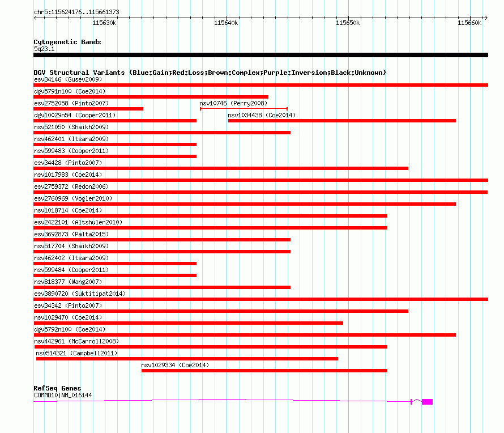Image resolution: width=504 pixels, height=433 pixels.
Task: Select nsv818377 (Wang2007) label
Action: click(x=68, y=282)
